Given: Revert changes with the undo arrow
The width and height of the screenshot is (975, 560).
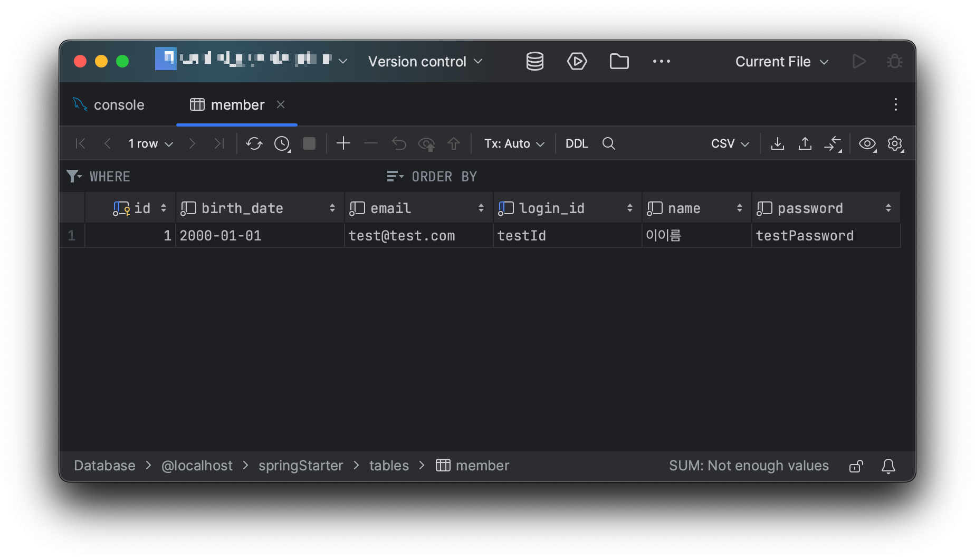Looking at the screenshot, I should point(399,143).
